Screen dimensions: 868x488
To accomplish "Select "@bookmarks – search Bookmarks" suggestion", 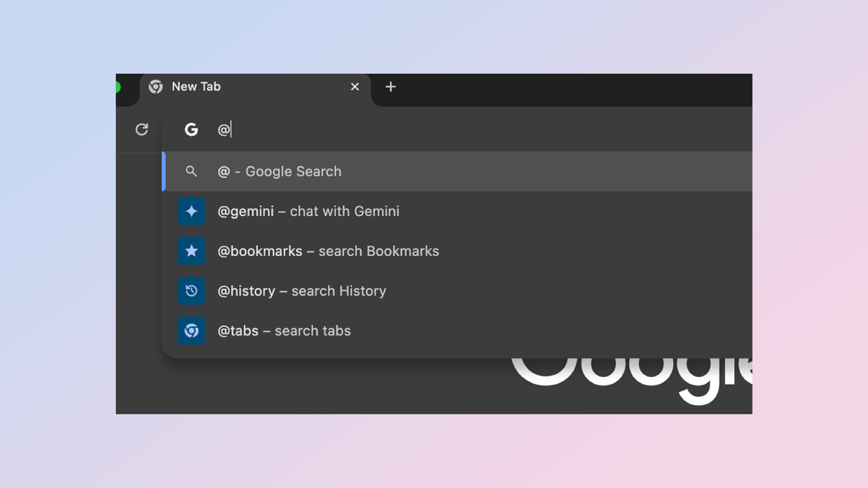I will click(x=457, y=251).
